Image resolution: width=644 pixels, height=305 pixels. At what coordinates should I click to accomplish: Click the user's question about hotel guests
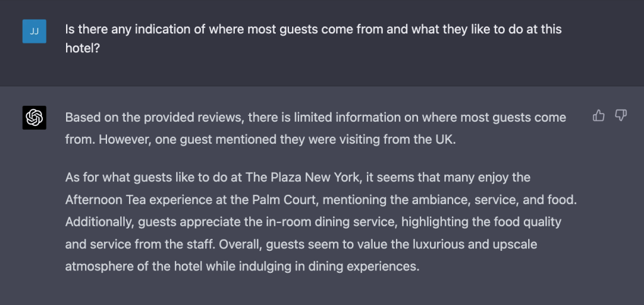click(314, 38)
